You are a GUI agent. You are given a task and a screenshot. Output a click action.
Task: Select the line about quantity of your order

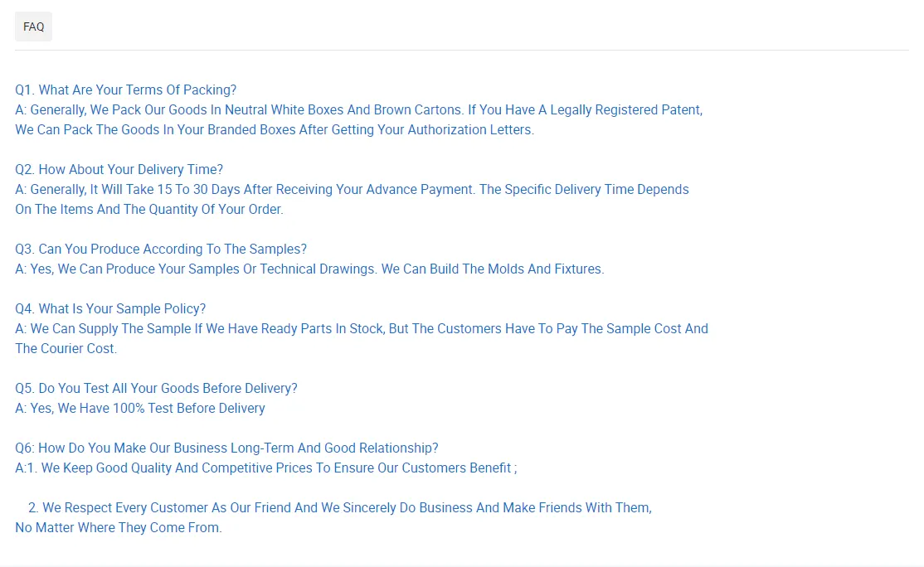click(148, 209)
